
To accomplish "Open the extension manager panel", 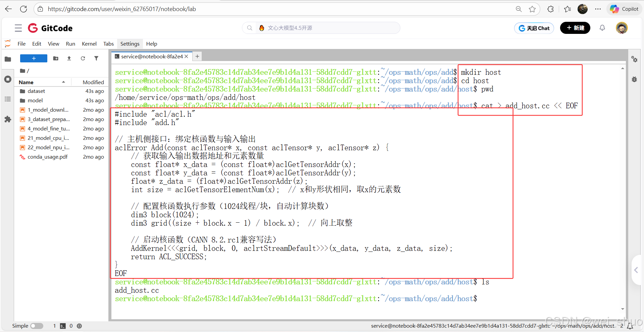I will [x=8, y=119].
